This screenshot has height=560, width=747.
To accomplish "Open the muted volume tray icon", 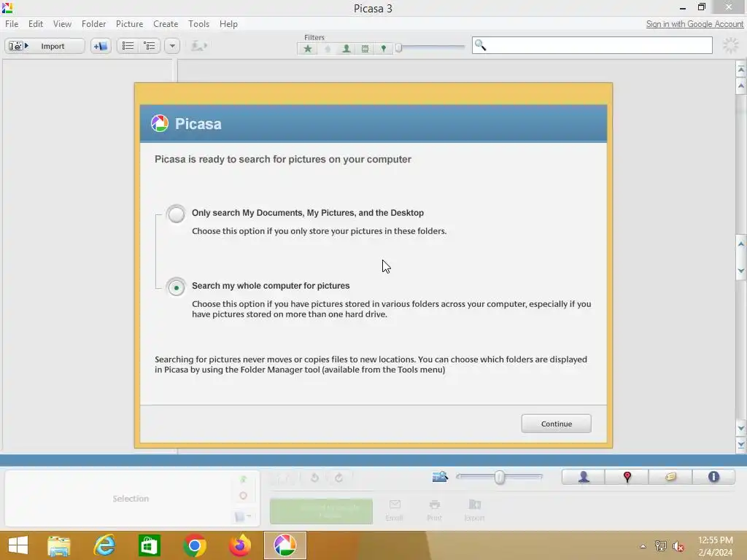I will 678,546.
